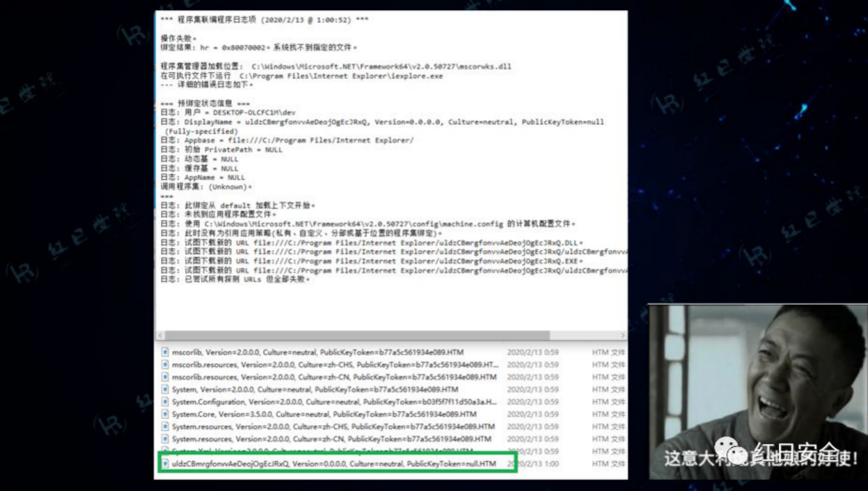868x491 pixels.
Task: Select file name System.resources Culture=zh-CN
Action: point(332,439)
